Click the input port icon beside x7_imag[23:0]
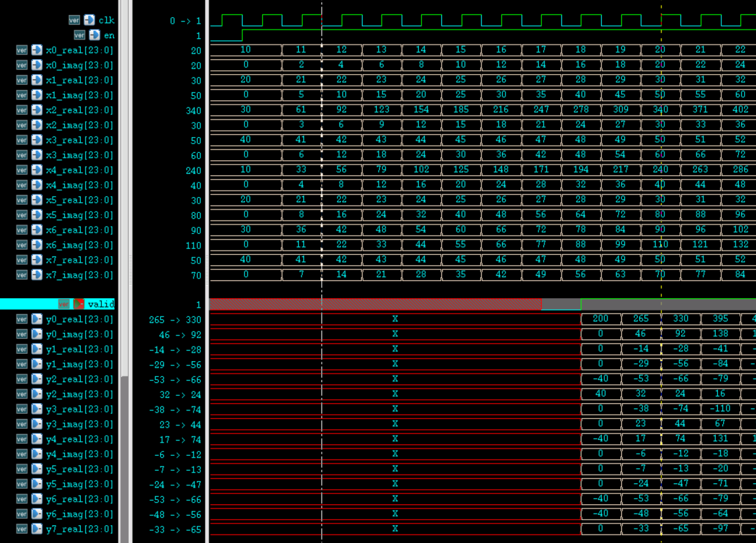 37,275
